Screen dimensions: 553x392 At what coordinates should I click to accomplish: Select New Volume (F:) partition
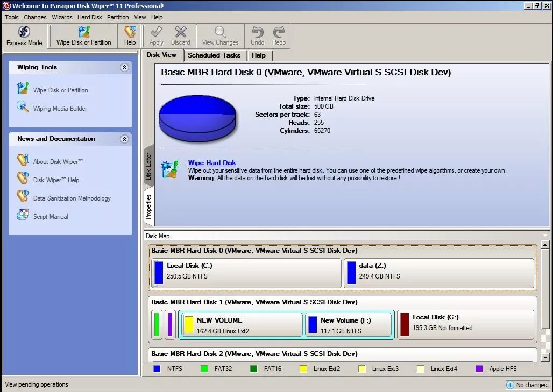click(349, 325)
